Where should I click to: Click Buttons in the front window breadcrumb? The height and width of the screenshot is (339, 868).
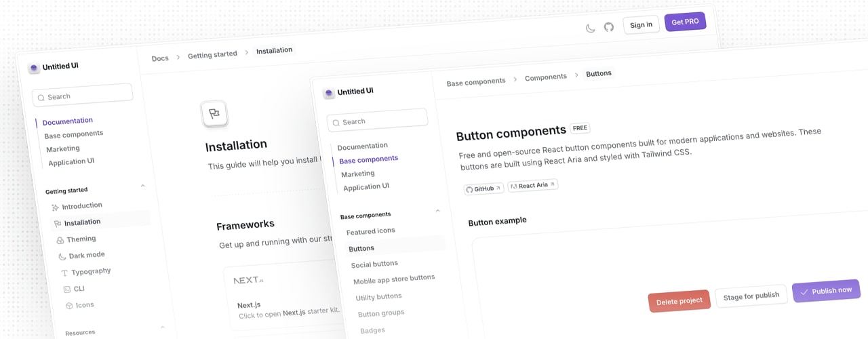click(599, 73)
